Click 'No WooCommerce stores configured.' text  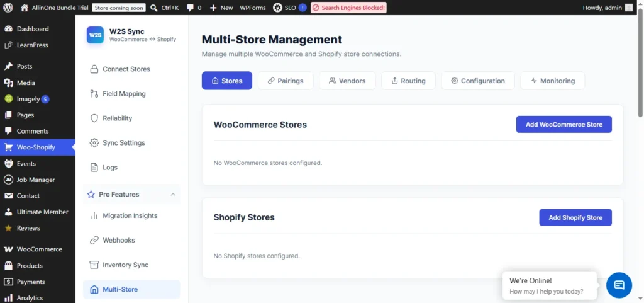click(x=268, y=163)
